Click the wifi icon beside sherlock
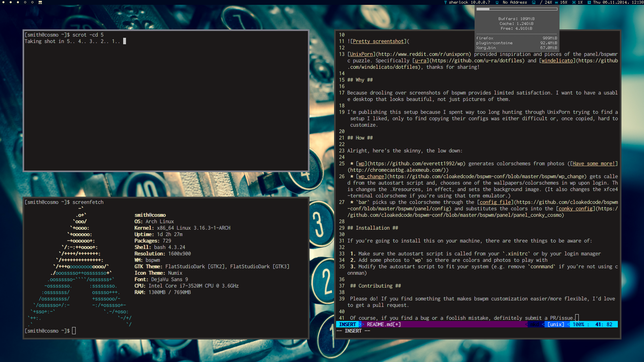The image size is (644, 362). pos(446,2)
